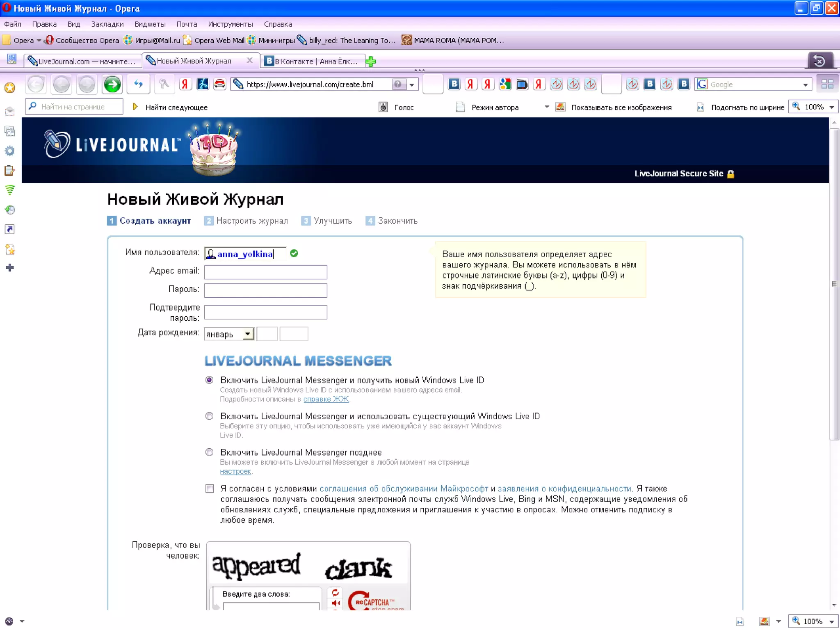Open the Закладки menu
This screenshot has height=630, width=840.
(107, 24)
